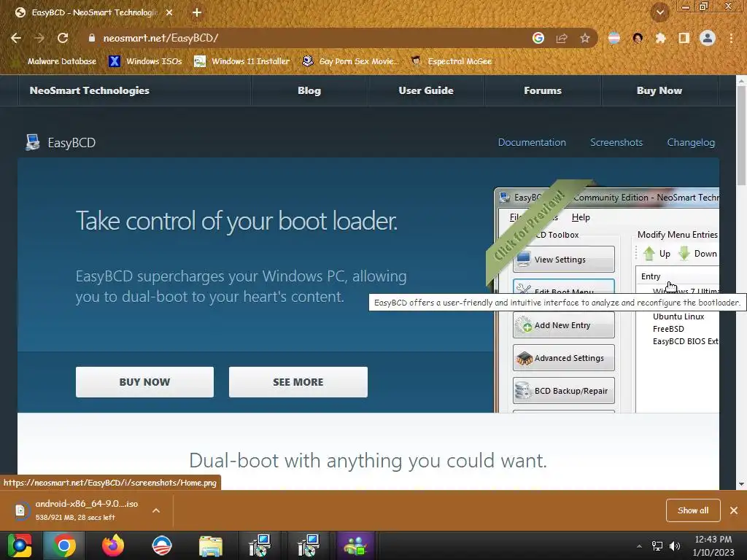
Task: Open File Explorer folder on taskbar
Action: click(x=211, y=545)
